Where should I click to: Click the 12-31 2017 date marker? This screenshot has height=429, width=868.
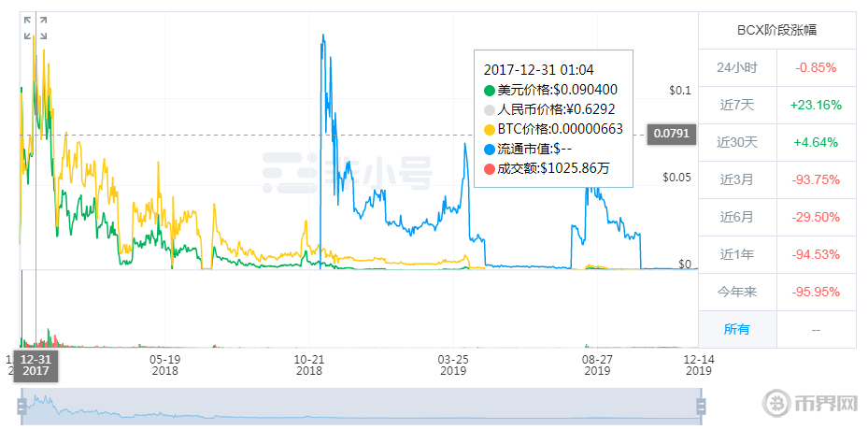coord(36,365)
